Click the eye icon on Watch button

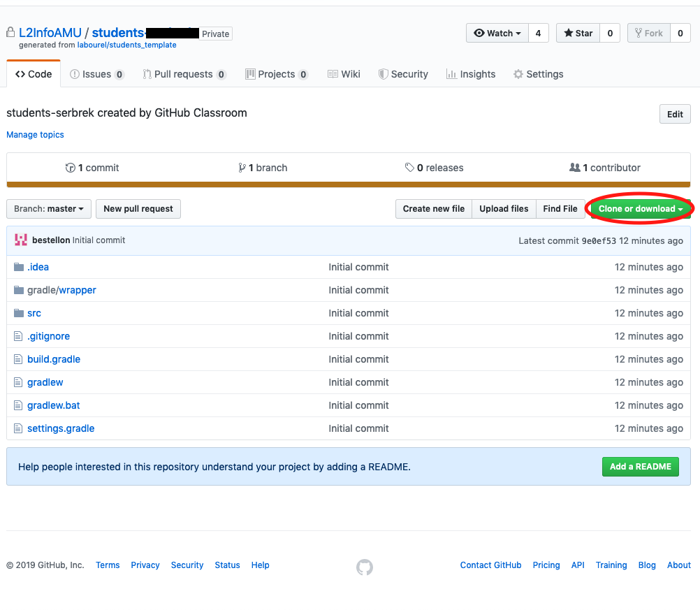click(x=479, y=33)
